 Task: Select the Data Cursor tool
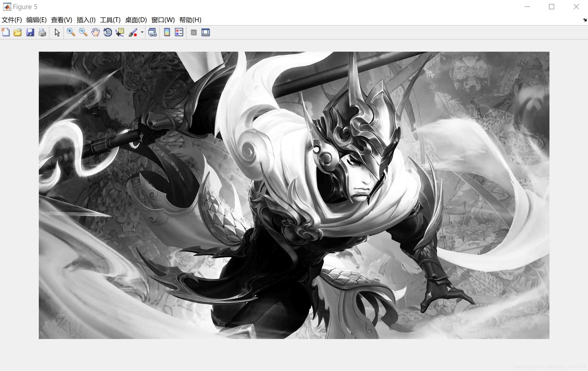120,32
